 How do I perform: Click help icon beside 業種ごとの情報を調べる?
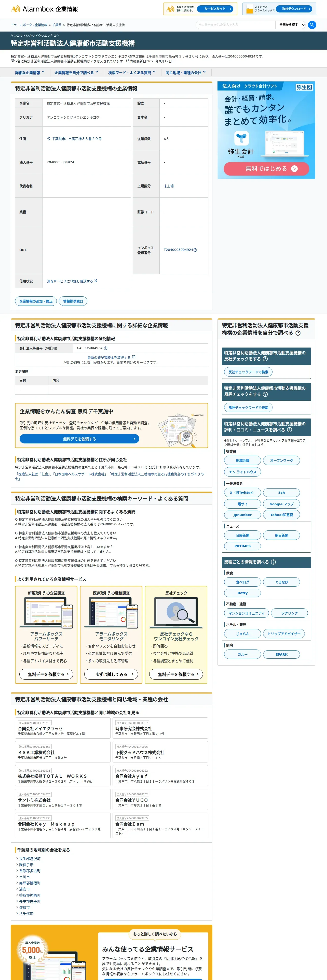point(273,562)
